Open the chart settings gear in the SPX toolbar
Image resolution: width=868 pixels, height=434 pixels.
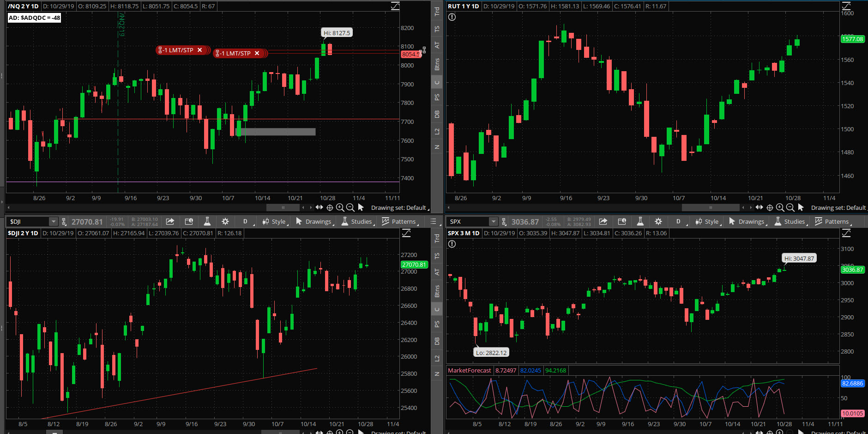(658, 221)
